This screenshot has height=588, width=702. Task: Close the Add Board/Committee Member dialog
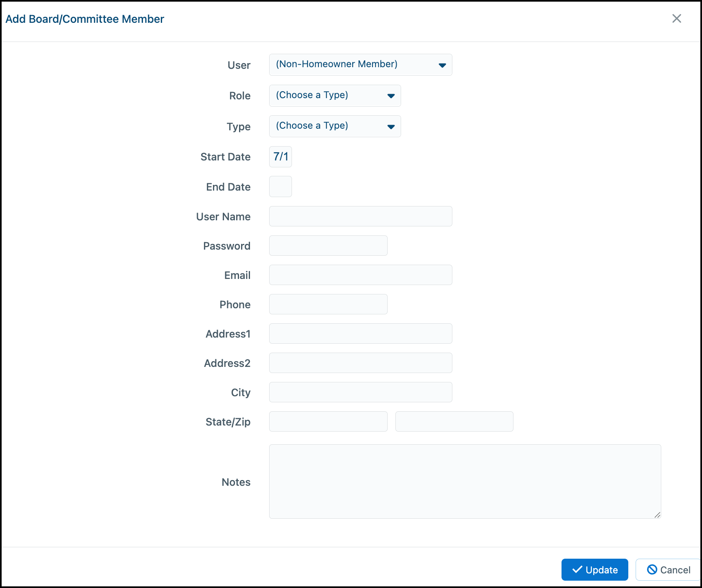[676, 18]
